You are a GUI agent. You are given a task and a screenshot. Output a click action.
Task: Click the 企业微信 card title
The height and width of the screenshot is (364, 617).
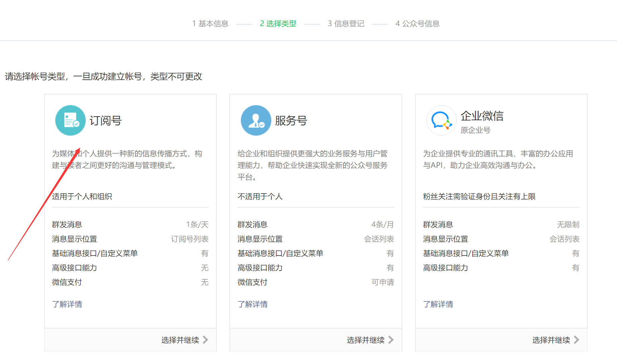click(x=482, y=116)
